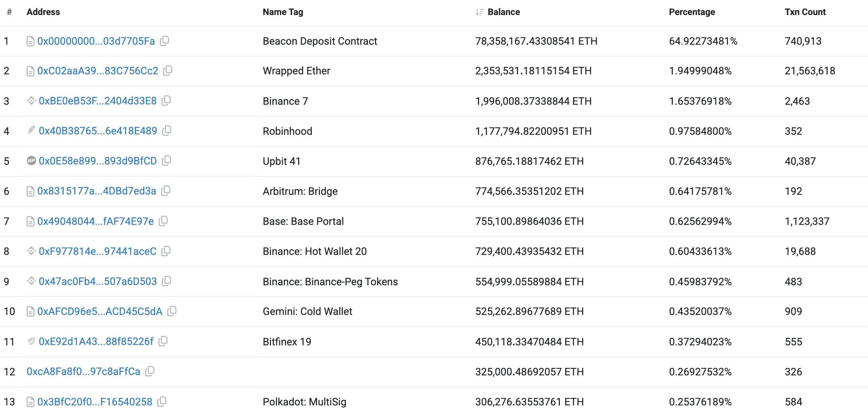Open the 0xC02aaA39...83C756Cc2 address link
This screenshot has width=868, height=414.
pyautogui.click(x=98, y=71)
